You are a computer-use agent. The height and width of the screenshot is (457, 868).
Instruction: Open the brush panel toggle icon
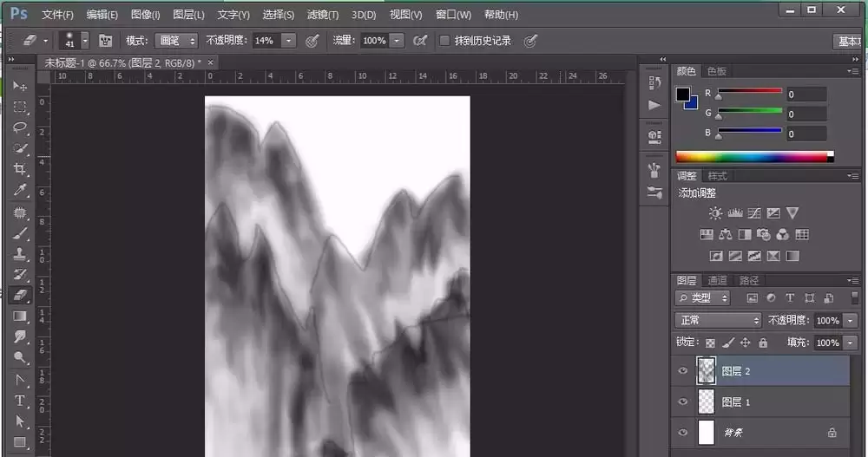pyautogui.click(x=105, y=41)
